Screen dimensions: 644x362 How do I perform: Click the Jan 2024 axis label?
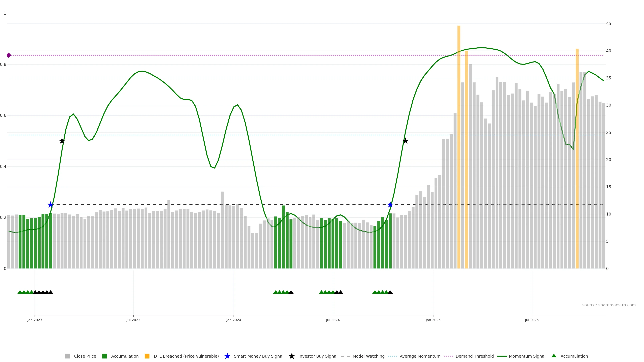tap(233, 320)
